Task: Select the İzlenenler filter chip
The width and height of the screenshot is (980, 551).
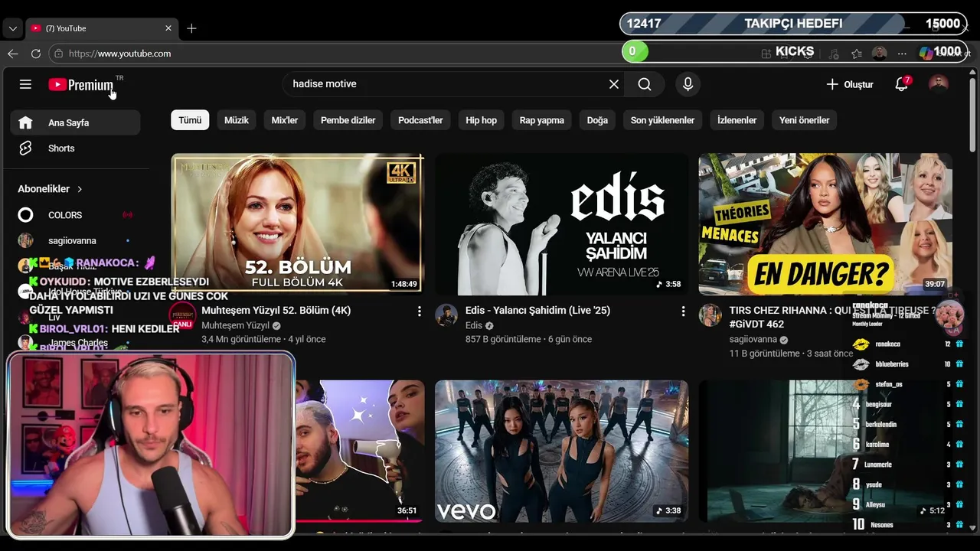Action: click(737, 120)
